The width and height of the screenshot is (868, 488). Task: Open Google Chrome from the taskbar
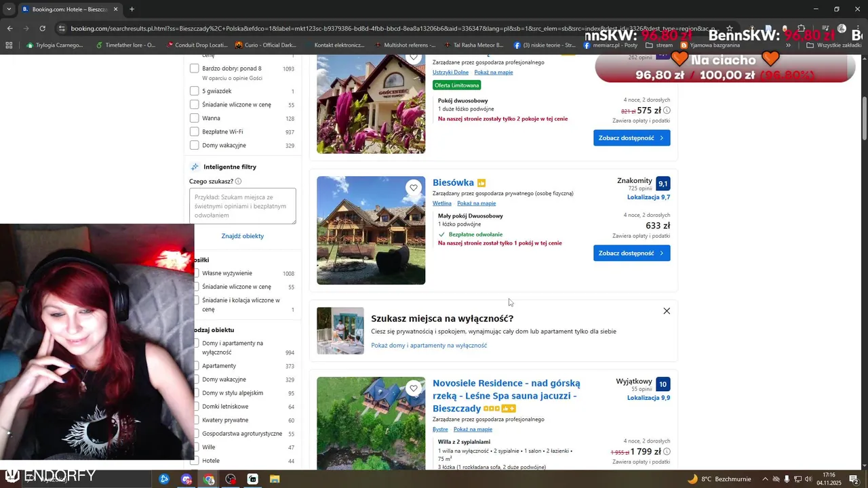(209, 479)
